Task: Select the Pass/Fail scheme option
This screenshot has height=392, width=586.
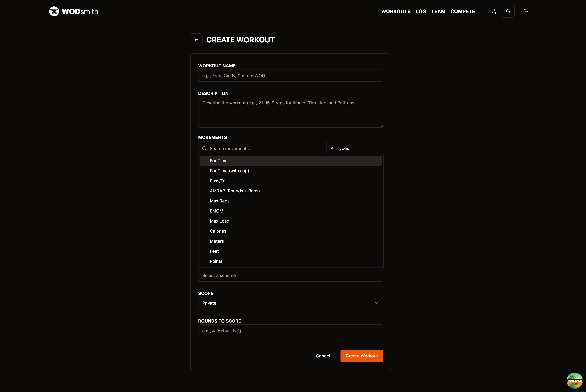Action: pos(291,181)
